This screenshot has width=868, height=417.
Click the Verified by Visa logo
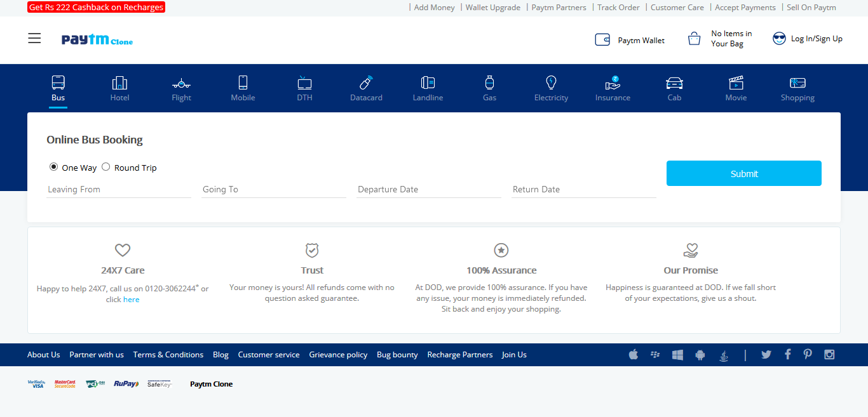pos(36,384)
